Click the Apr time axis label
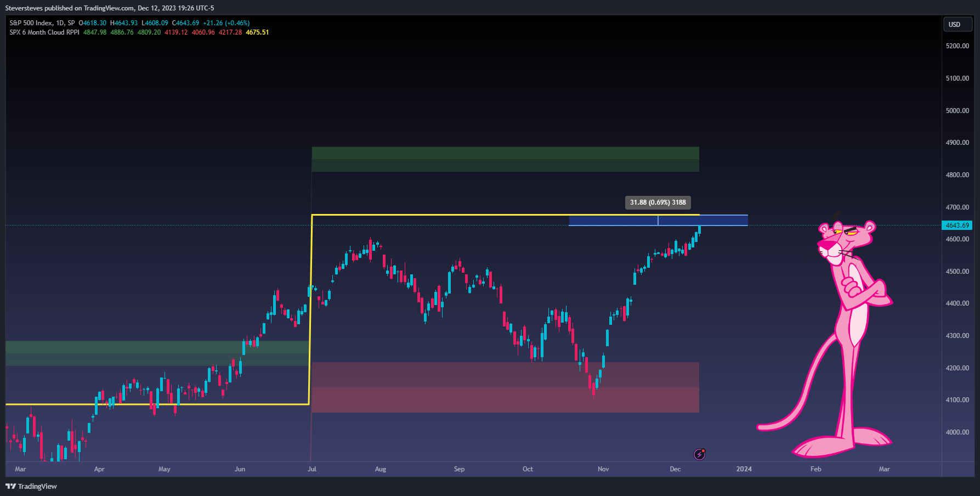This screenshot has width=980, height=496. tap(99, 469)
